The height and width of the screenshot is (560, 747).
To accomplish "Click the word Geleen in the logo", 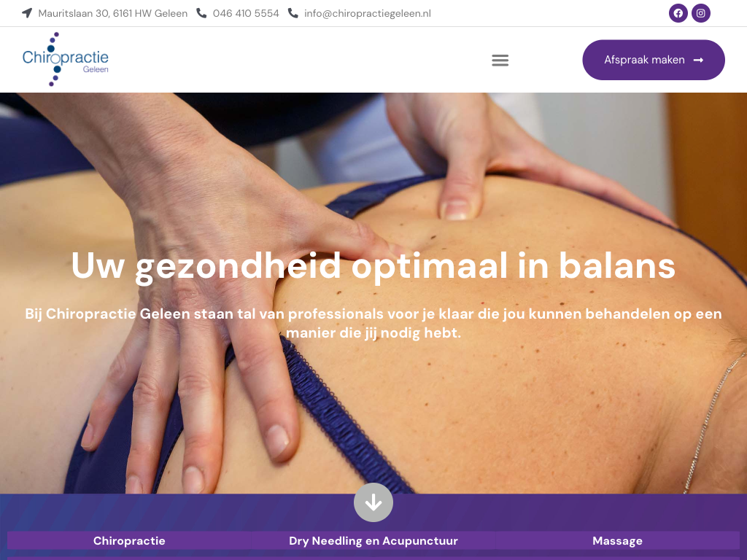I will click(x=96, y=69).
